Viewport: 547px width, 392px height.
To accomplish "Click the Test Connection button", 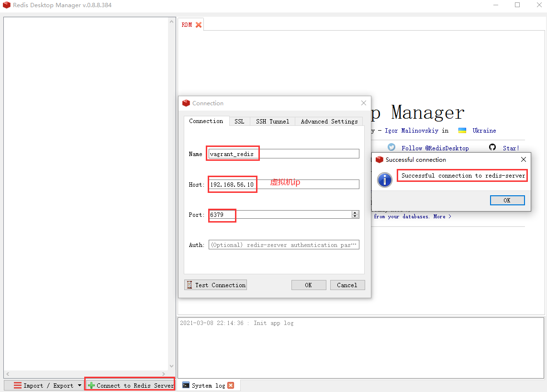I will 215,285.
